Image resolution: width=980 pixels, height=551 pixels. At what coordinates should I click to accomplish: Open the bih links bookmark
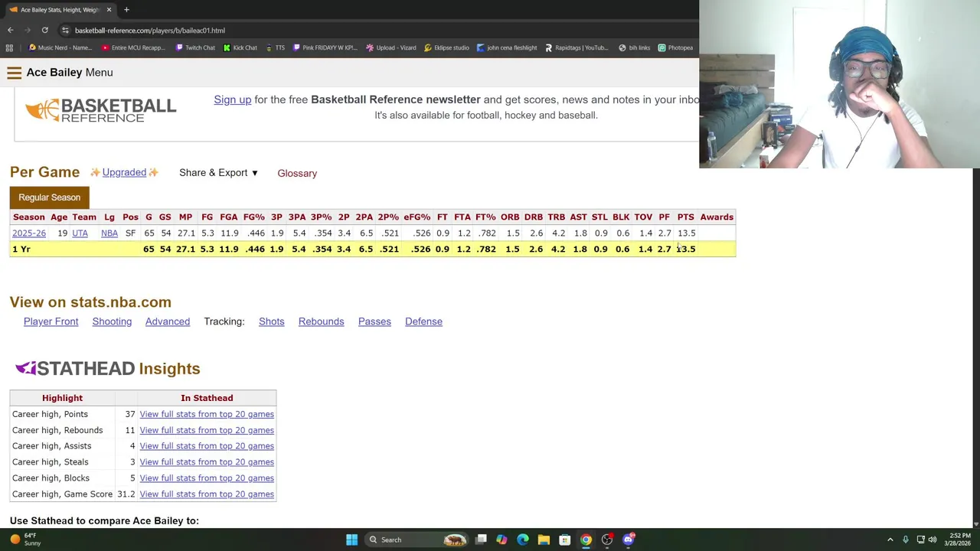634,47
